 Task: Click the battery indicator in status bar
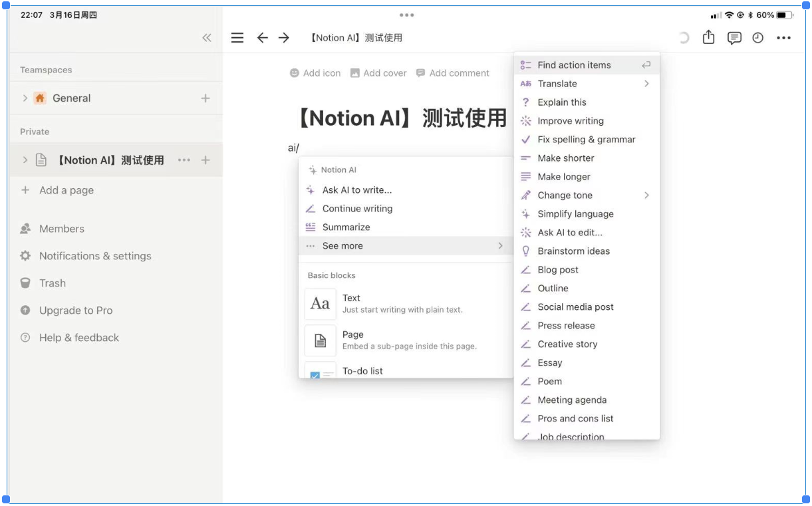tap(785, 15)
